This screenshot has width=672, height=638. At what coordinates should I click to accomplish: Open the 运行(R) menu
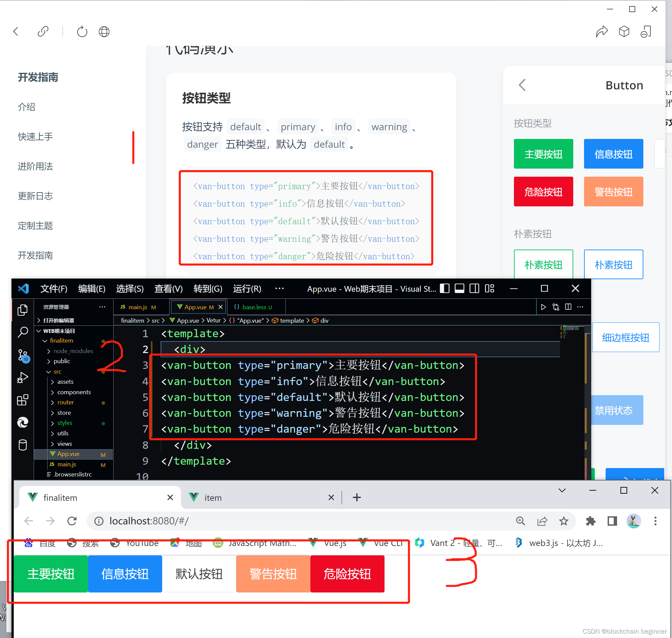(247, 289)
